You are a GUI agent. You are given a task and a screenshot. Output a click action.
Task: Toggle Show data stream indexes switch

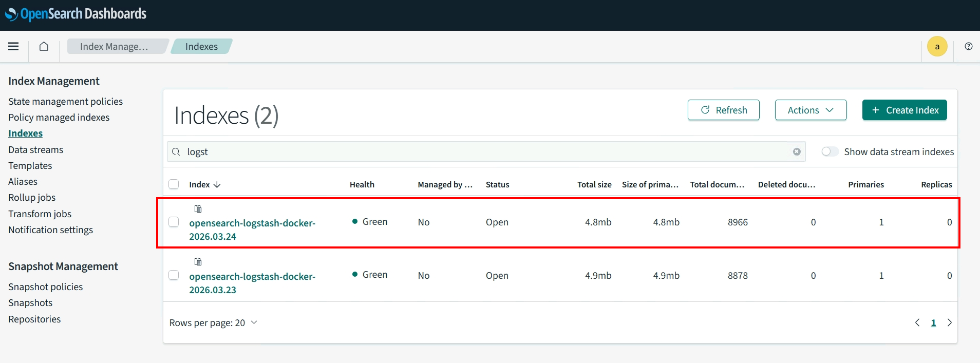(x=830, y=151)
